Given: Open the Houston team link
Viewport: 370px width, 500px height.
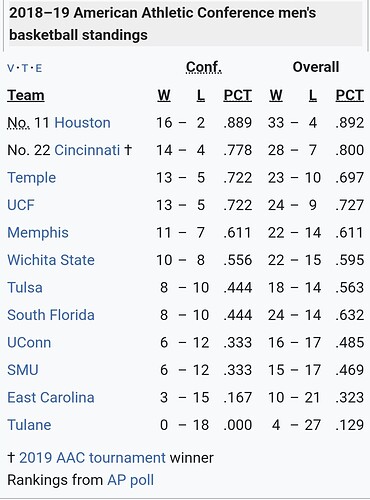Looking at the screenshot, I should pos(82,123).
